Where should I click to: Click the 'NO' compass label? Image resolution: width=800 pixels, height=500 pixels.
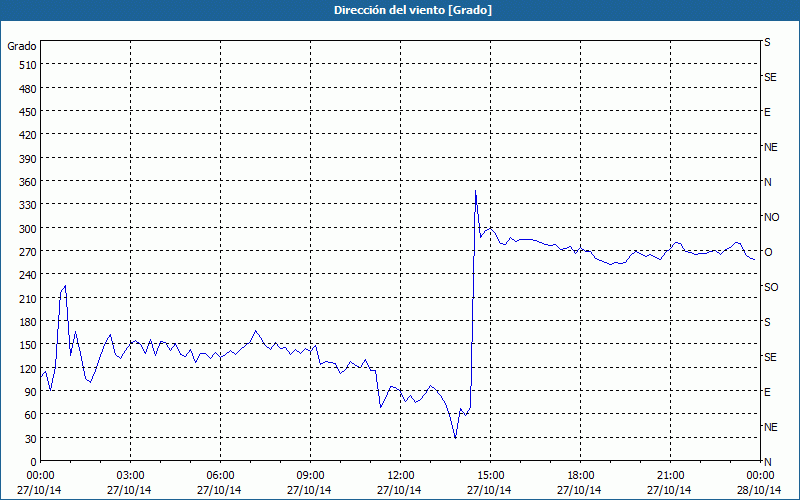771,217
